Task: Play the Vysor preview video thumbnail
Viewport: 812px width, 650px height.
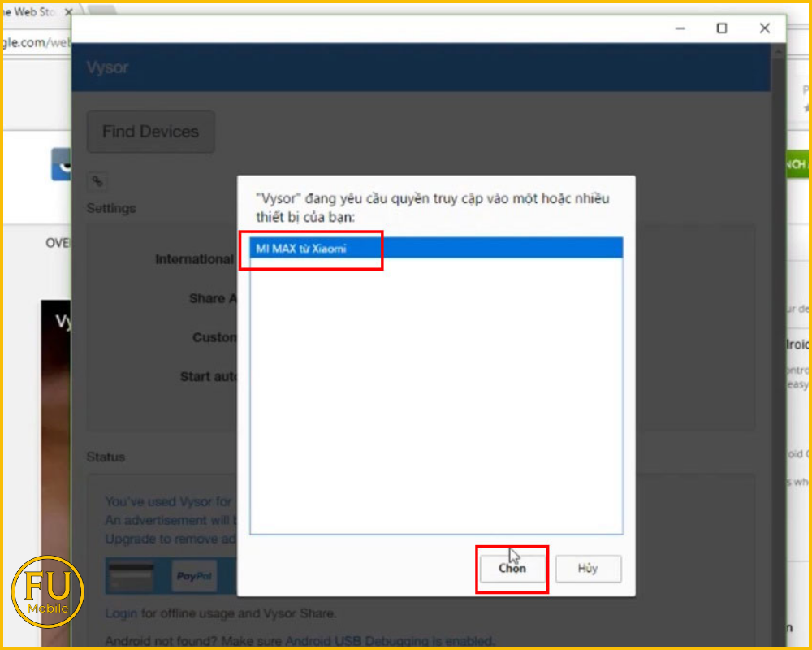Action: coord(55,406)
